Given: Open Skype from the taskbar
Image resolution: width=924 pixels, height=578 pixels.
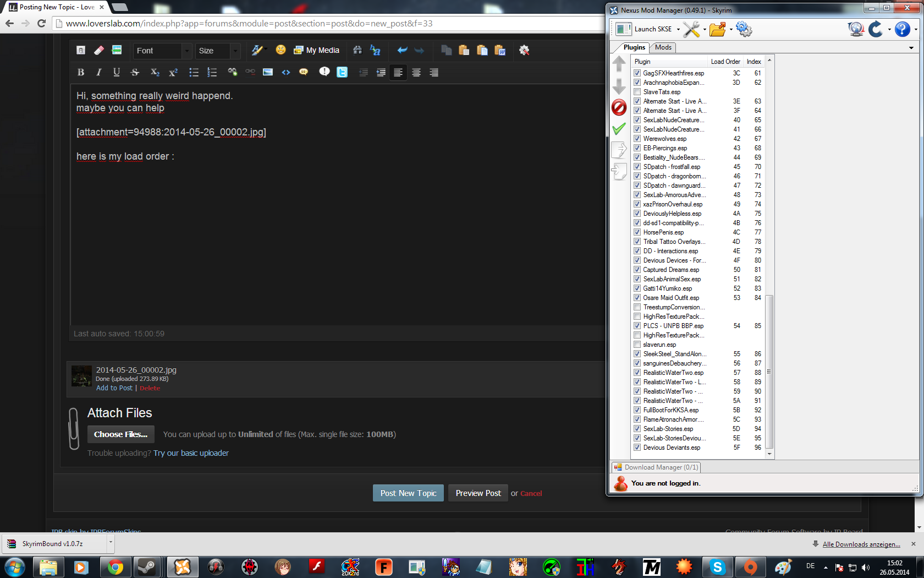Looking at the screenshot, I should click(717, 567).
